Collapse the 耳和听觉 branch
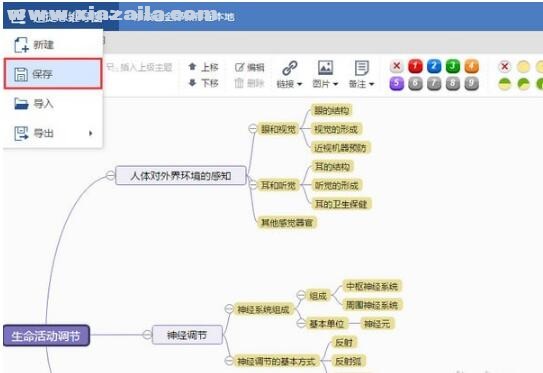Screen dimensions: 543x373 tap(253, 185)
